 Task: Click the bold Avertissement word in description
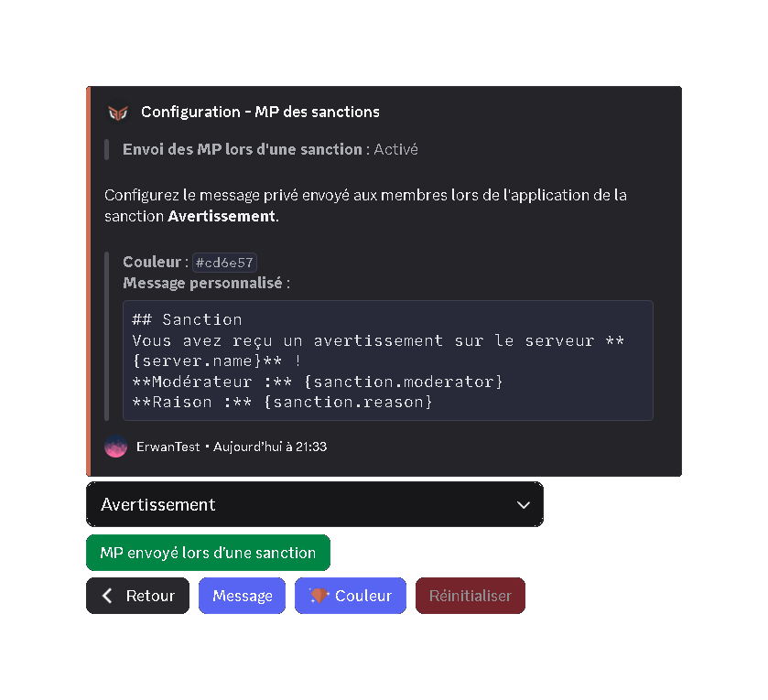point(222,216)
